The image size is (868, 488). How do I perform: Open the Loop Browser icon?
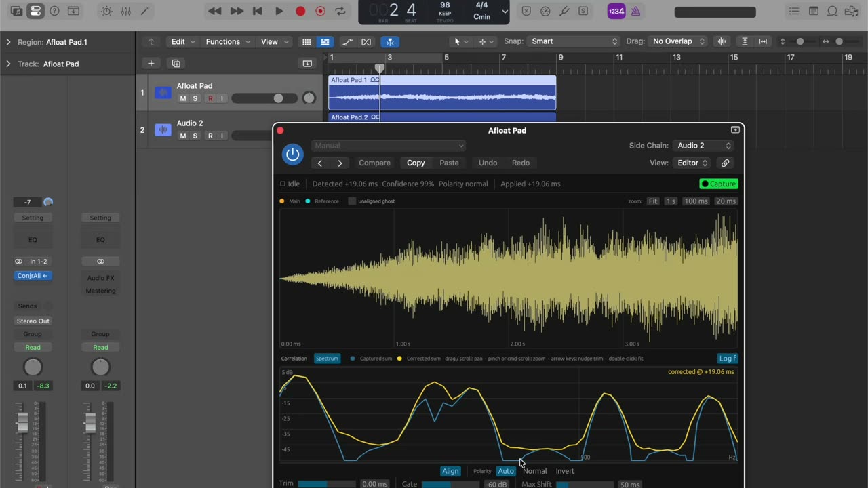[x=832, y=11]
